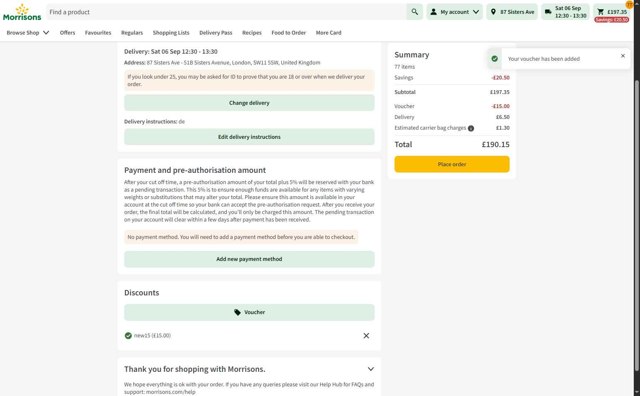
Task: Click Add new payment method
Action: (249, 259)
